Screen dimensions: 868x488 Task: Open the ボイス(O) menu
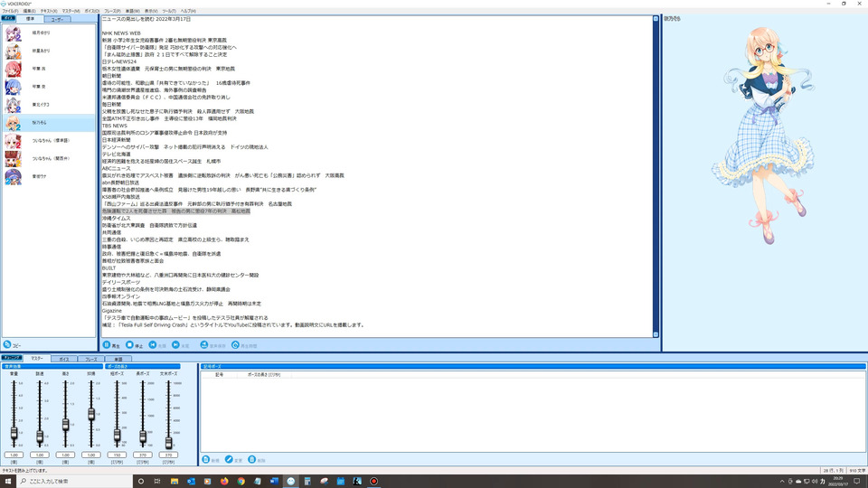92,11
